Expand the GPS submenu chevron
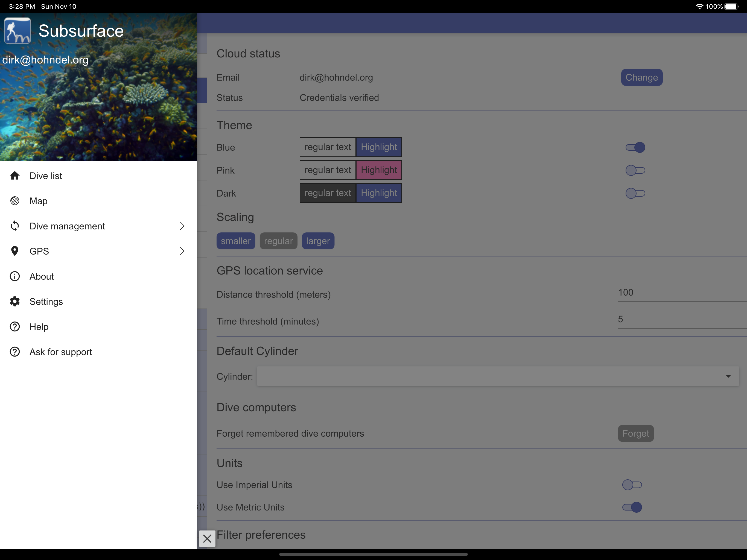The width and height of the screenshot is (747, 560). click(182, 251)
